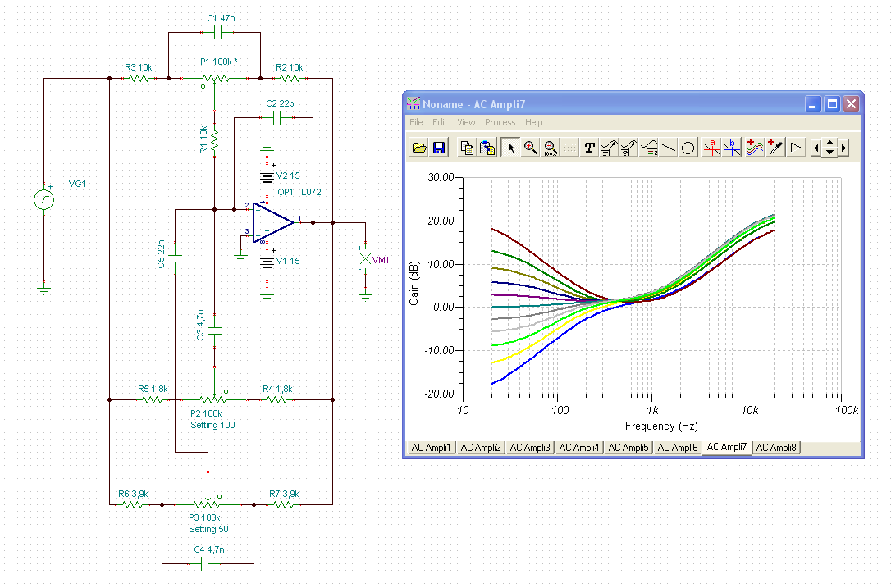The height and width of the screenshot is (588, 891).
Task: Click the C2 22p label
Action: [x=280, y=103]
